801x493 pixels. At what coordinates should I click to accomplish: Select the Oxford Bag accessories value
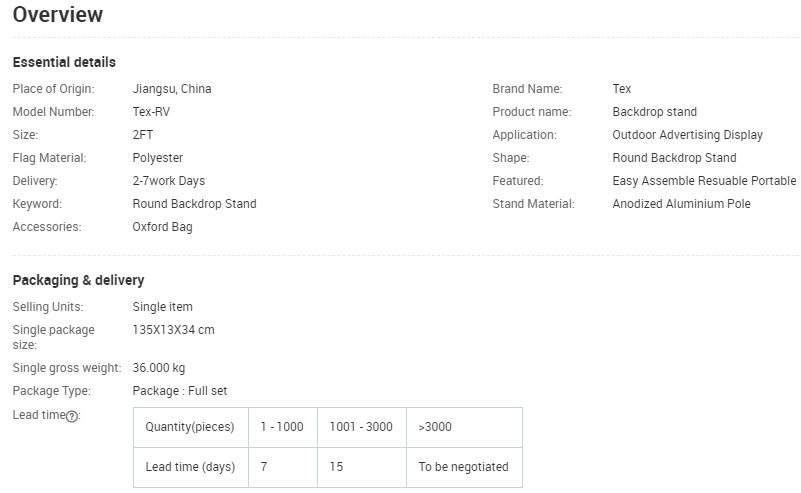pos(163,227)
